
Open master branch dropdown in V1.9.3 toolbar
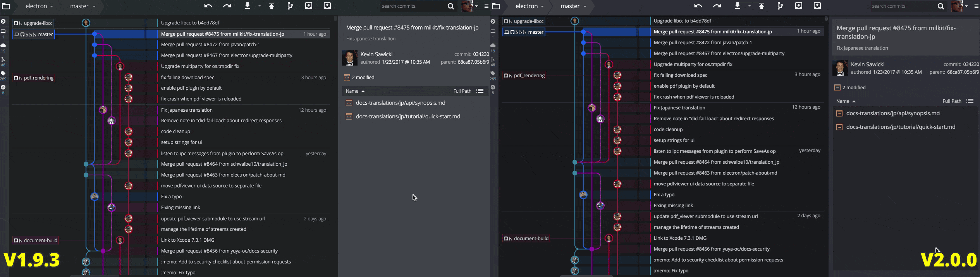83,6
